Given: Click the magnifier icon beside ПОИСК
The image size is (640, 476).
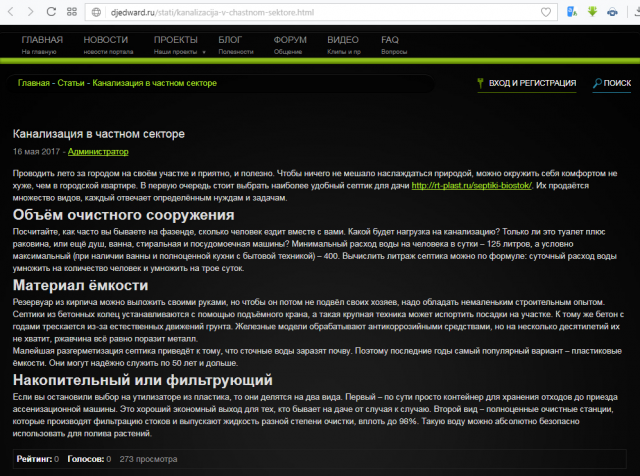Looking at the screenshot, I should (597, 83).
